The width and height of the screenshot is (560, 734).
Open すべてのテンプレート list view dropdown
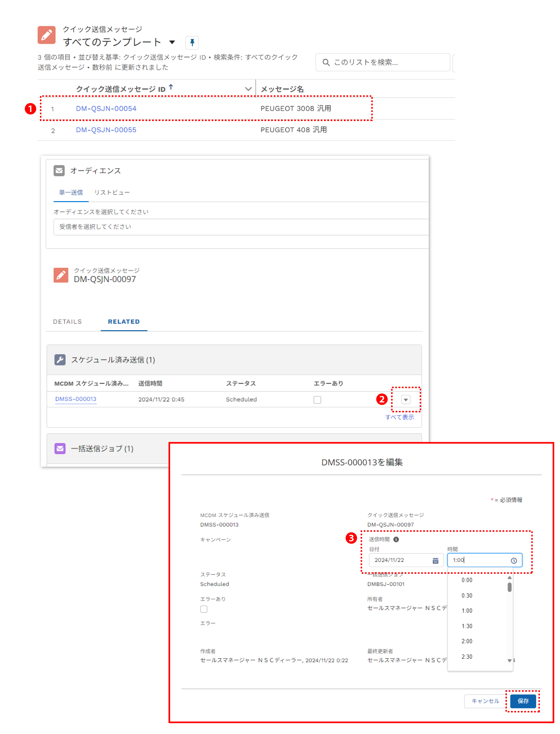coord(172,42)
